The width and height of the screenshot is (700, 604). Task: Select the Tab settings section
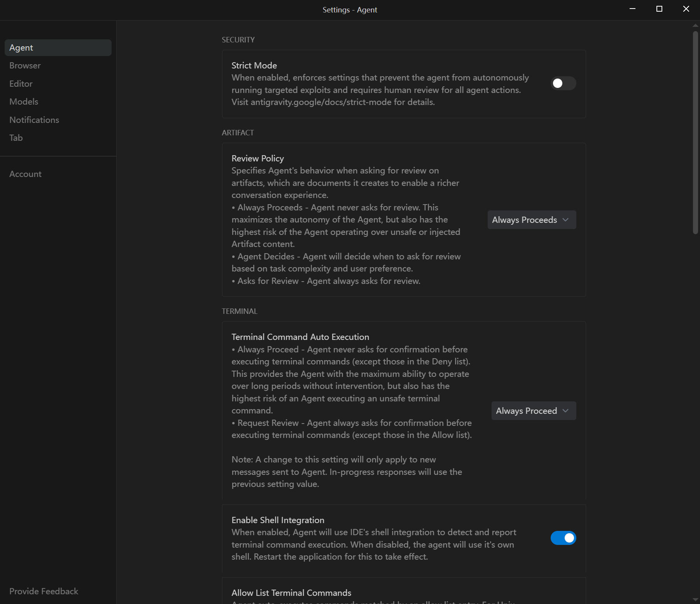click(16, 138)
